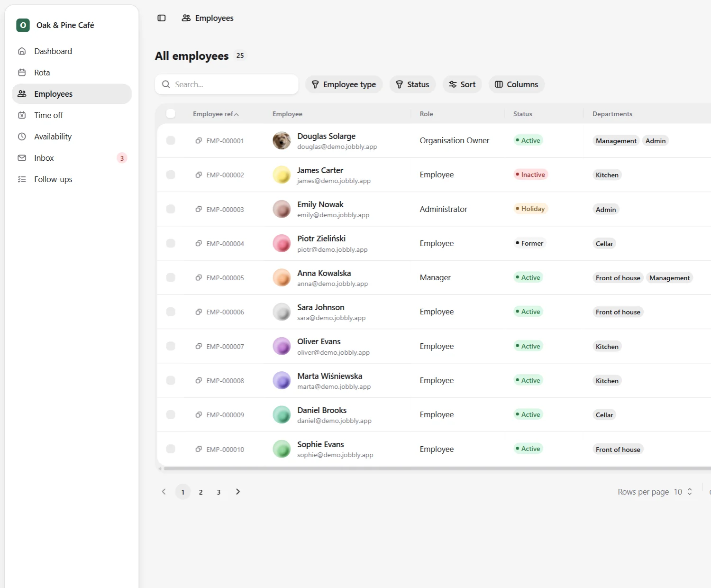This screenshot has height=588, width=711.
Task: Copy link icon for EMP-000006
Action: (x=199, y=312)
